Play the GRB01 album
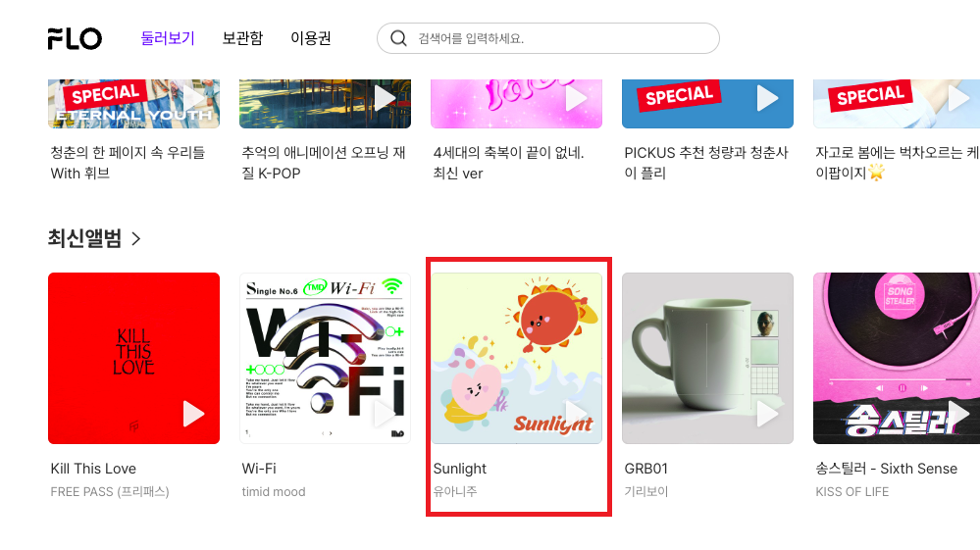Viewport: 980px width, 550px height. (x=767, y=414)
